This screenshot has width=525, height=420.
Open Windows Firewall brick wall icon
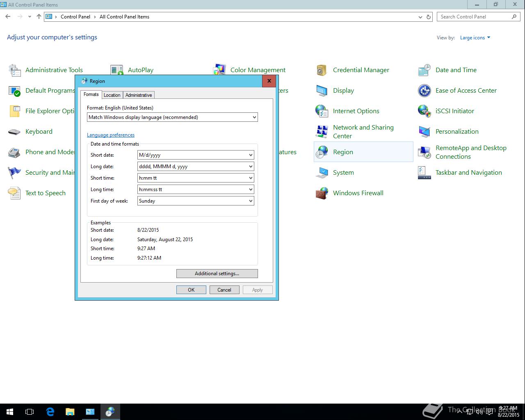pos(322,193)
